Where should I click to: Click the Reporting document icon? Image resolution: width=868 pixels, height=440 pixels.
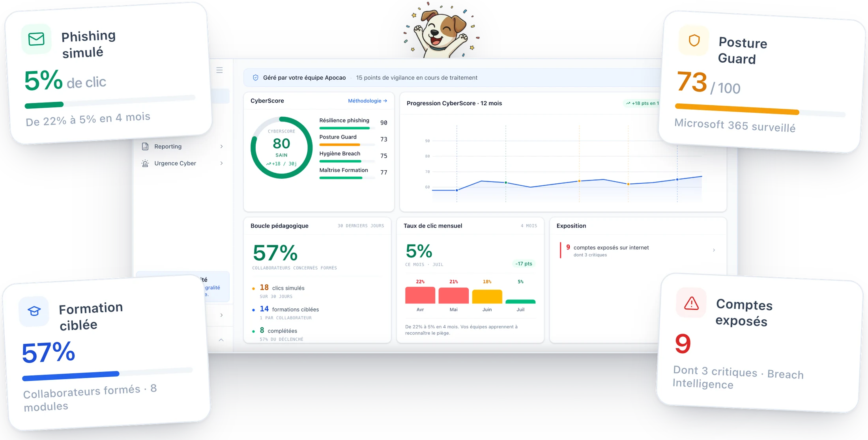[x=145, y=146]
